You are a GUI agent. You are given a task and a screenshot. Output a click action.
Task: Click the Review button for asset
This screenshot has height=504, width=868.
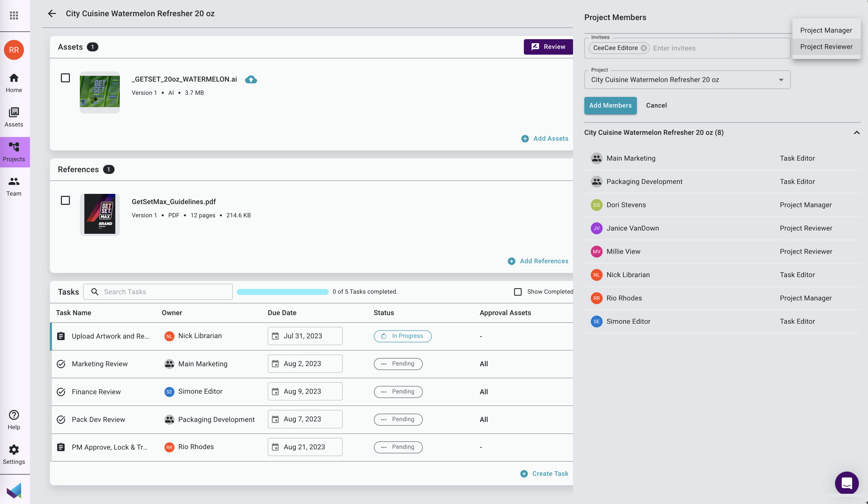[x=547, y=46]
